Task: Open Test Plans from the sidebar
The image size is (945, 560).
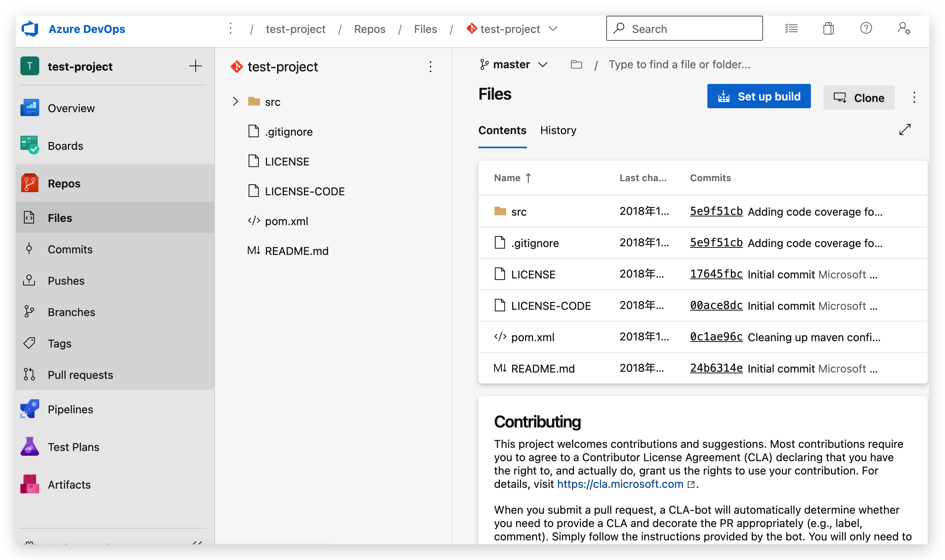Action: (115, 447)
